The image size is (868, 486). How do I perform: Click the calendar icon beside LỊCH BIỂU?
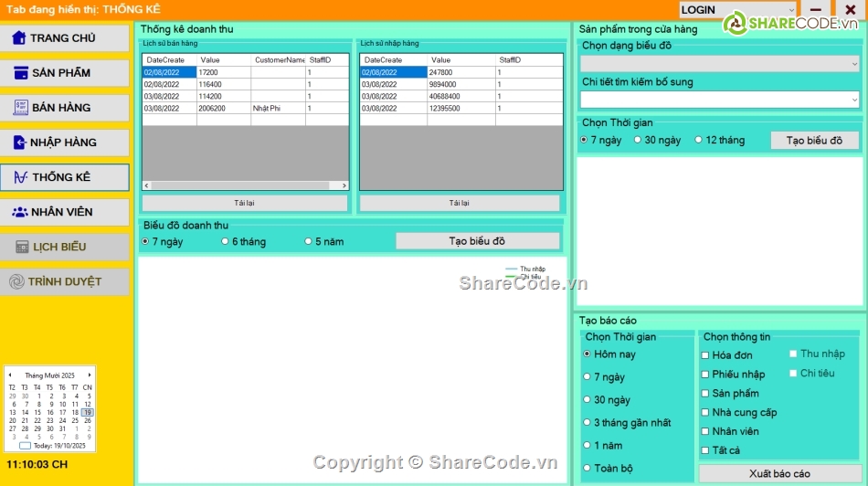click(x=22, y=247)
